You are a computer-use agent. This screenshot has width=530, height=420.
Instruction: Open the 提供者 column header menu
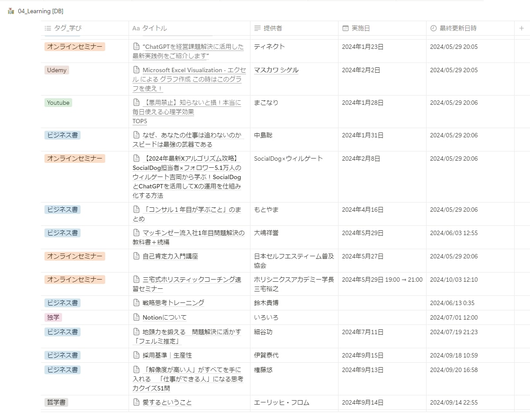pyautogui.click(x=294, y=28)
